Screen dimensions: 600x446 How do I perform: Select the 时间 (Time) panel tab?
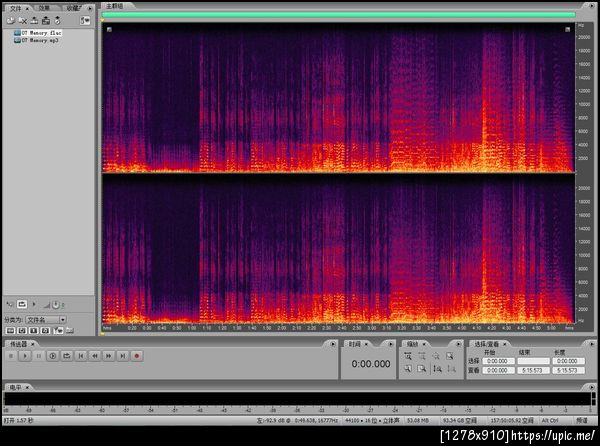coord(355,344)
